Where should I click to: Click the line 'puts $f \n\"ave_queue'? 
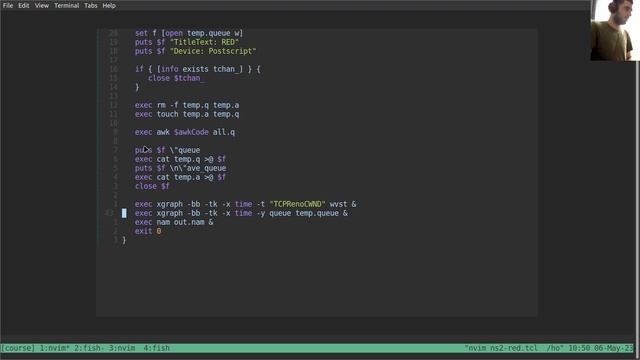coord(180,168)
